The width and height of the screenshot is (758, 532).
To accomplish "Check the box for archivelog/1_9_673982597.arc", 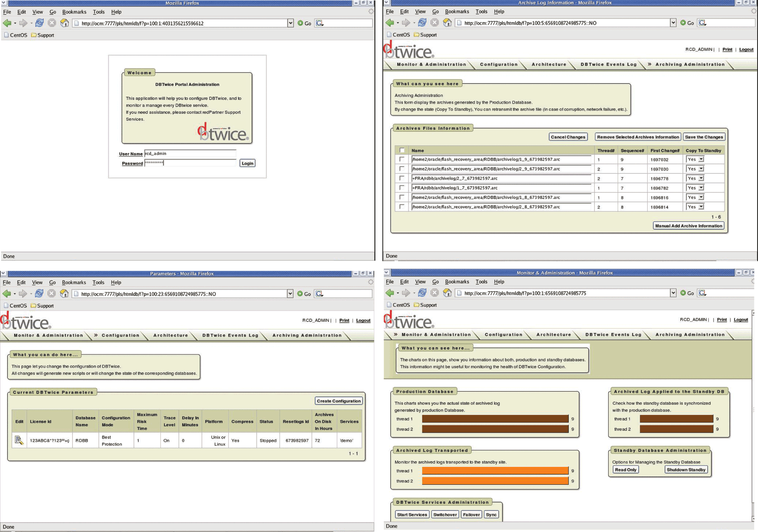I will 402,159.
